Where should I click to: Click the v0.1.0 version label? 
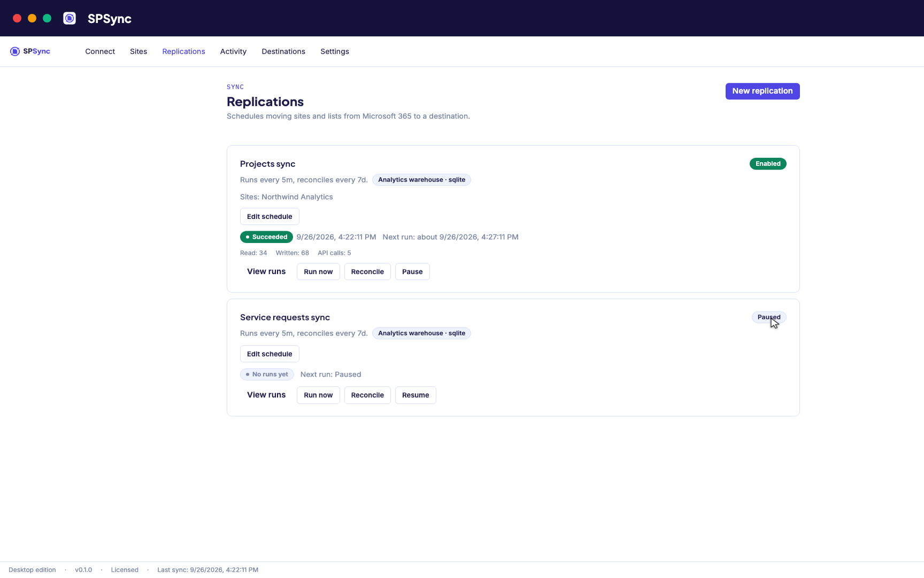click(x=83, y=570)
